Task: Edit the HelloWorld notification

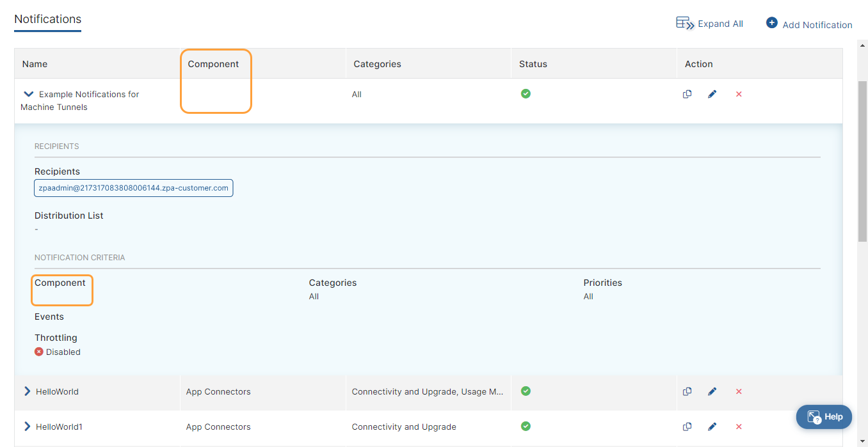Action: [x=712, y=391]
